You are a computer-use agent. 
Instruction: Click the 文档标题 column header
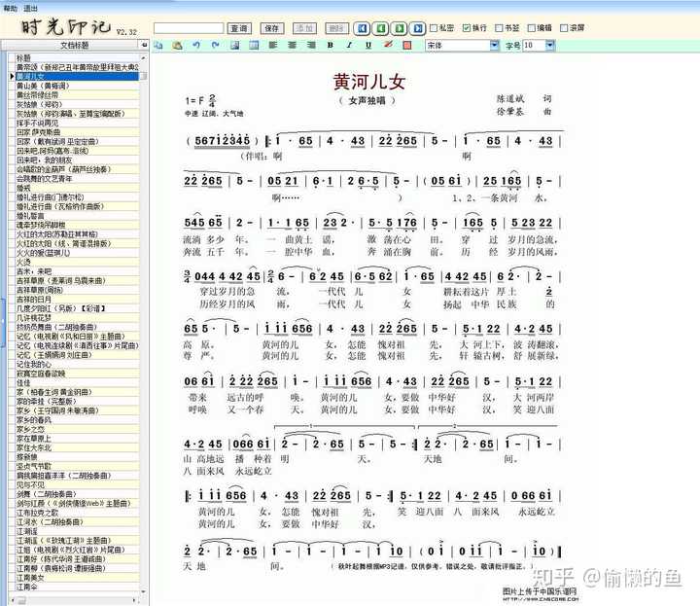pyautogui.click(x=74, y=45)
